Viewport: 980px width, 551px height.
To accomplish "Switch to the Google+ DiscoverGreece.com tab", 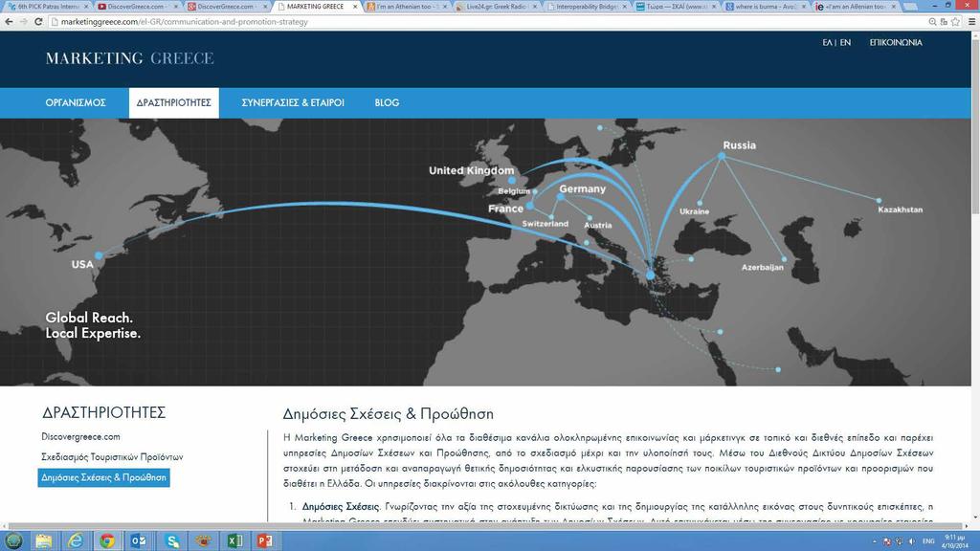I will (225, 7).
